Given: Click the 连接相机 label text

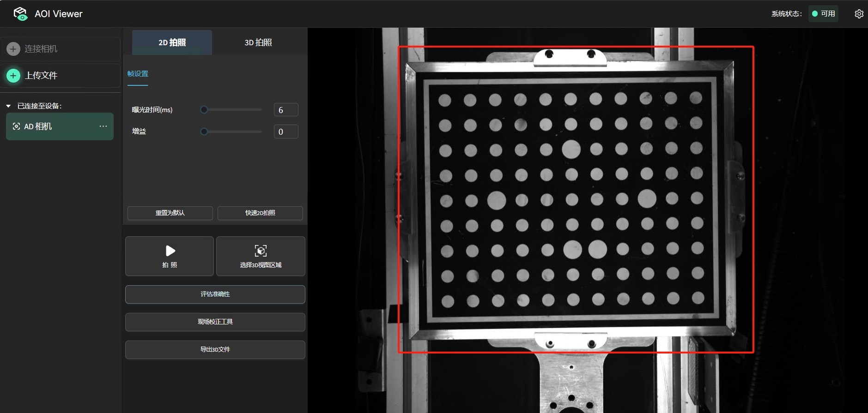Looking at the screenshot, I should (41, 49).
